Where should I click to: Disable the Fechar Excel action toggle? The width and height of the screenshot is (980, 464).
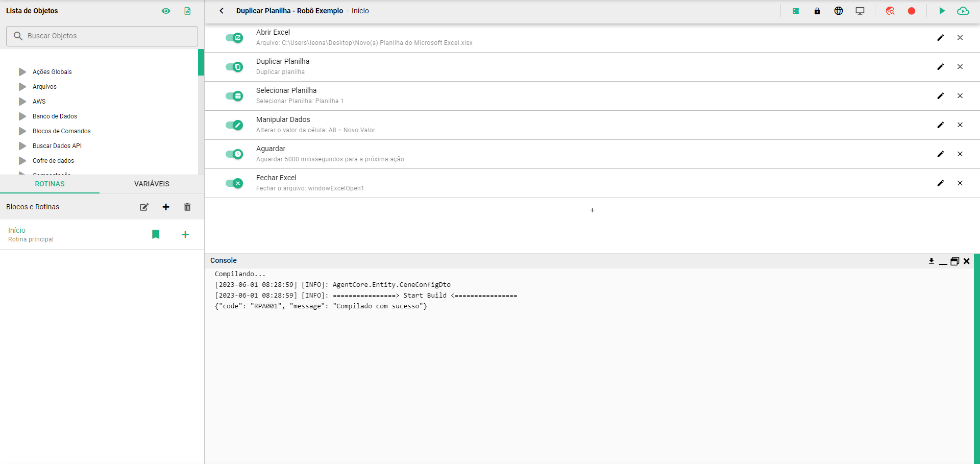[x=234, y=183]
